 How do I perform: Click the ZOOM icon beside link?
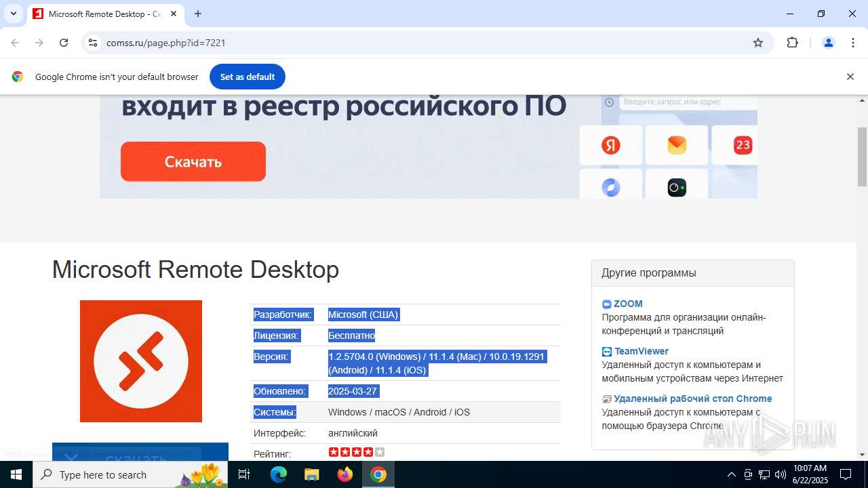coord(607,304)
